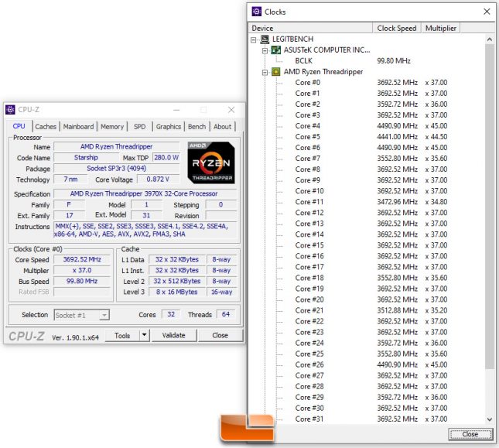Viewport: 499px width, 448px height.
Task: Click the ASUSTeK motherboard icon
Action: pyautogui.click(x=275, y=50)
